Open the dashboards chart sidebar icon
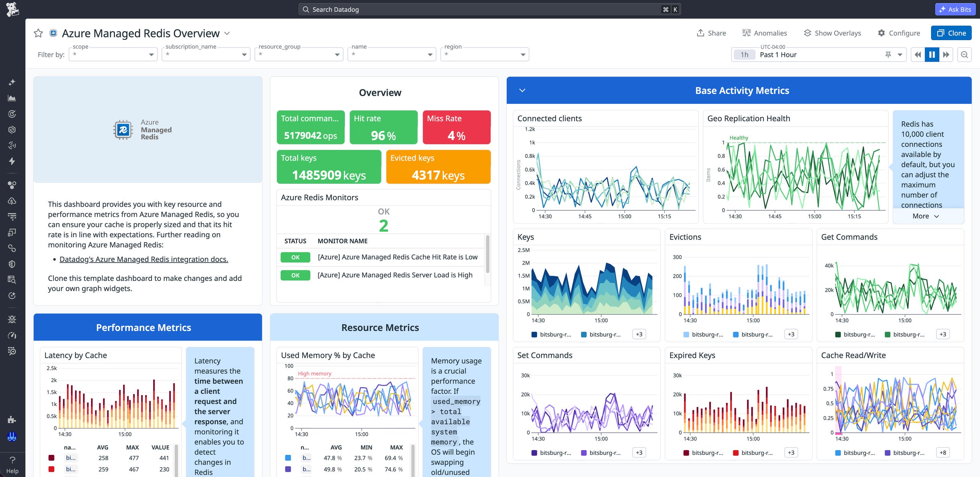Screen dimensions: 980x477 point(12,98)
